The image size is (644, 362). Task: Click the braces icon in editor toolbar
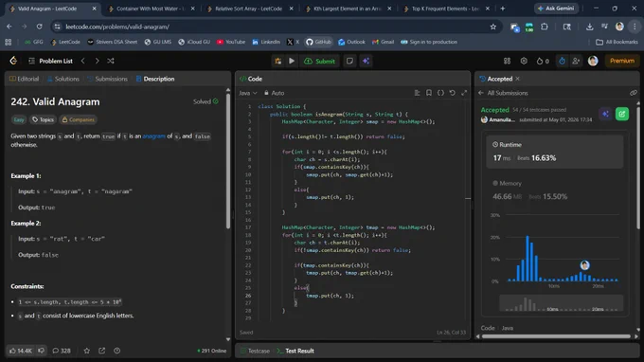(x=440, y=93)
